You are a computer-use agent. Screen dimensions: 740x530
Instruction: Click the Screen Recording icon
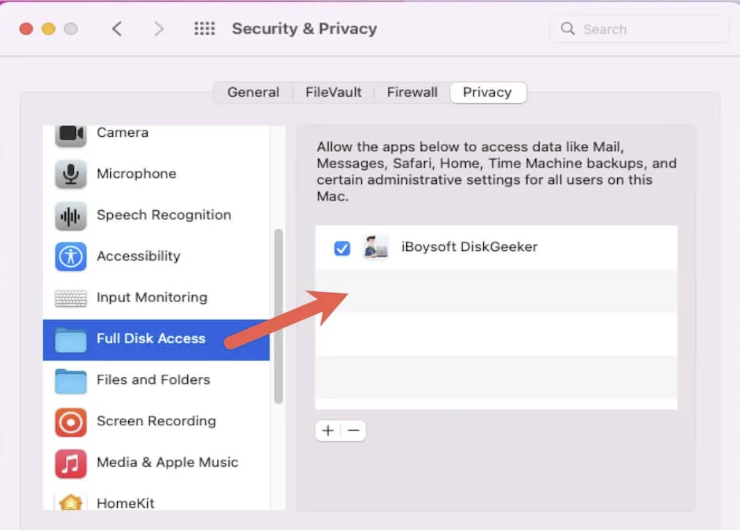pyautogui.click(x=71, y=422)
